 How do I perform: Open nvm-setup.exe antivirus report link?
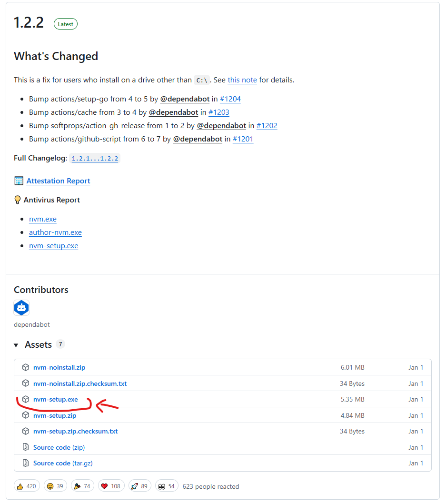(54, 246)
